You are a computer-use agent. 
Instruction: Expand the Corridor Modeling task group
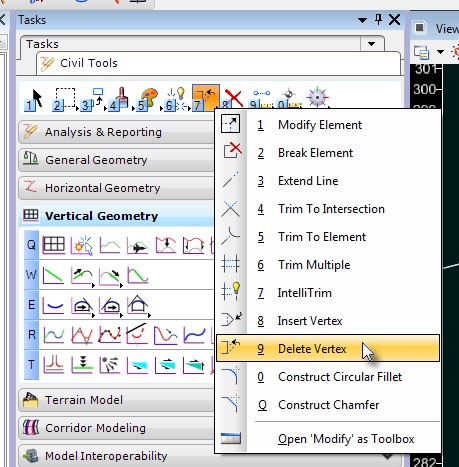coord(117,428)
